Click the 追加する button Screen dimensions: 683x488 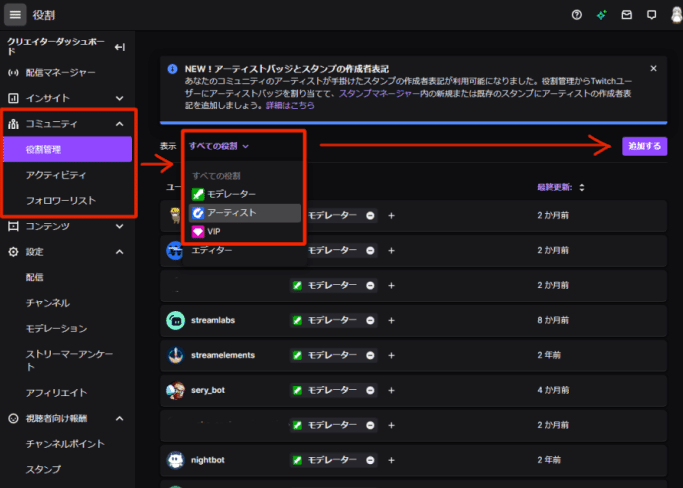[644, 146]
